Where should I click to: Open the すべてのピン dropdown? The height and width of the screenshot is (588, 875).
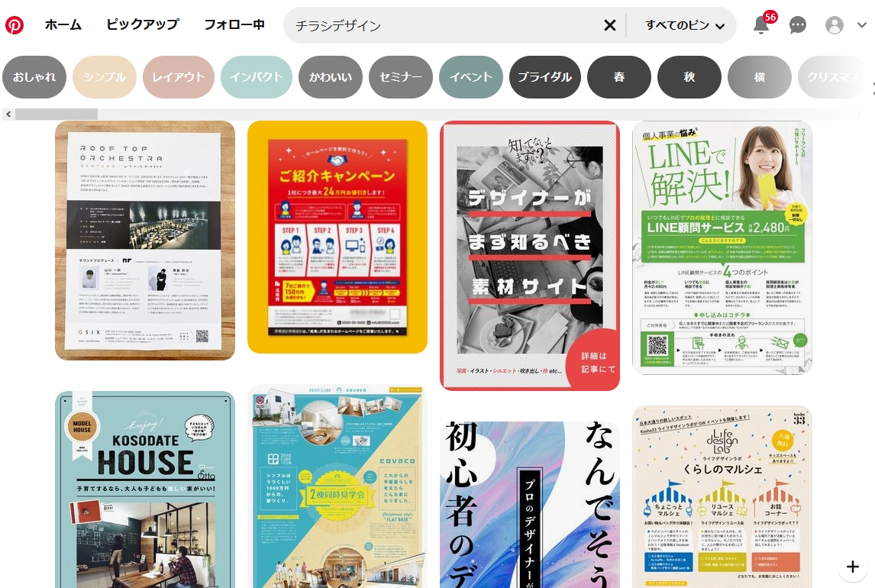click(684, 25)
